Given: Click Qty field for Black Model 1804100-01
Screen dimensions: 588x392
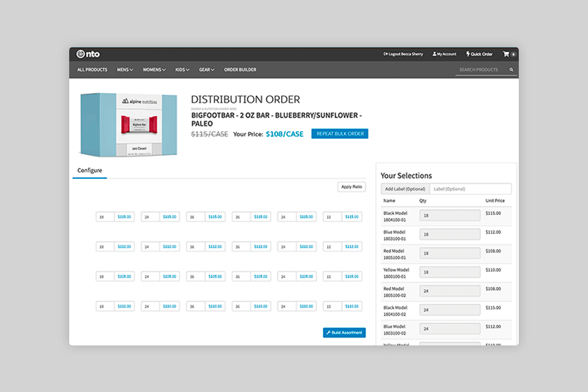Looking at the screenshot, I should click(x=450, y=216).
